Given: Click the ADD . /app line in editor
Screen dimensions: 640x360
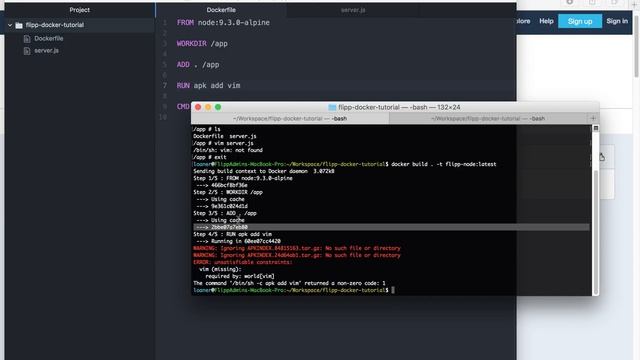Looking at the screenshot, I should click(x=198, y=64).
